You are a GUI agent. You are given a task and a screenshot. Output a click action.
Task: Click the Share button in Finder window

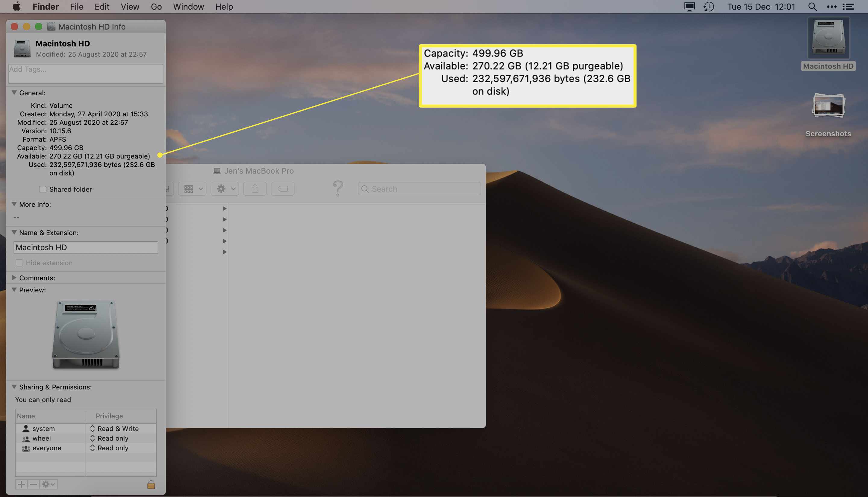(x=255, y=188)
